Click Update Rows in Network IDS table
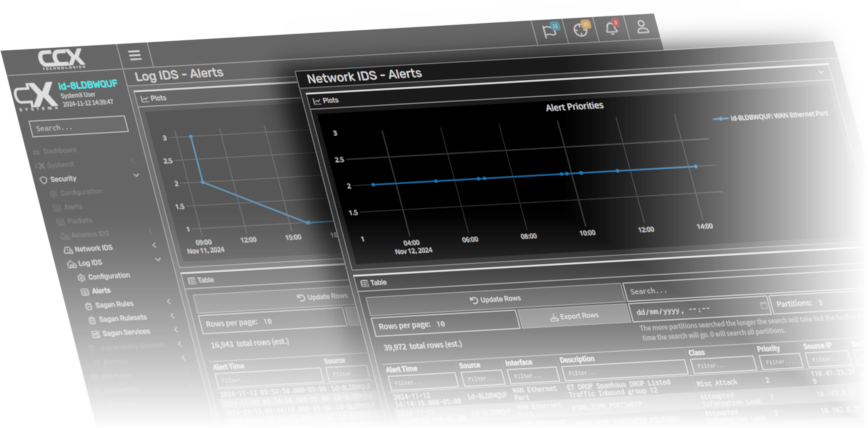The width and height of the screenshot is (868, 428). pos(495,299)
